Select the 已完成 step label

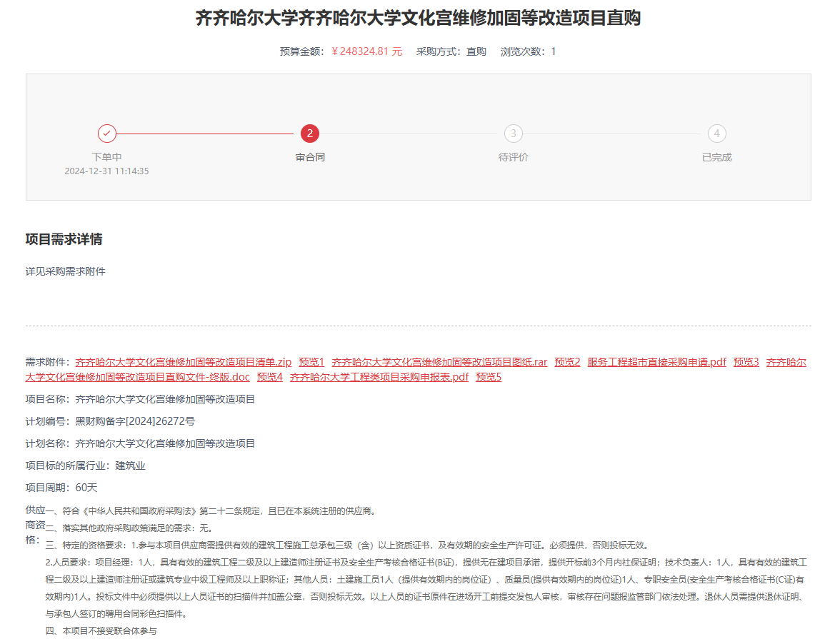(716, 157)
